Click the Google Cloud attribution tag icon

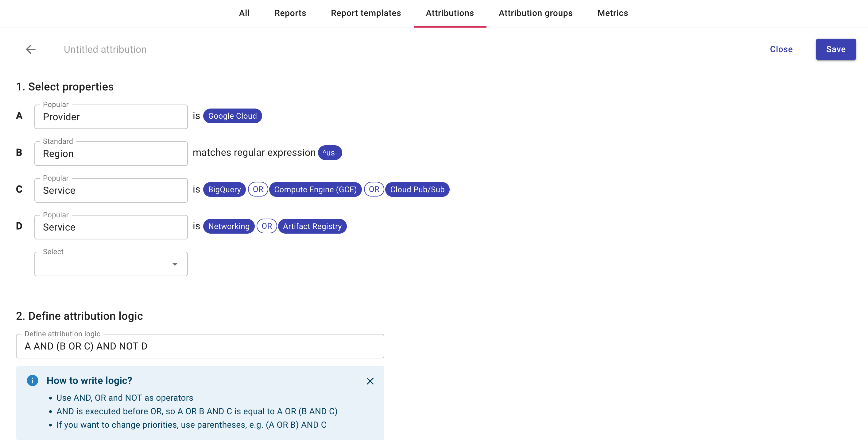(232, 115)
